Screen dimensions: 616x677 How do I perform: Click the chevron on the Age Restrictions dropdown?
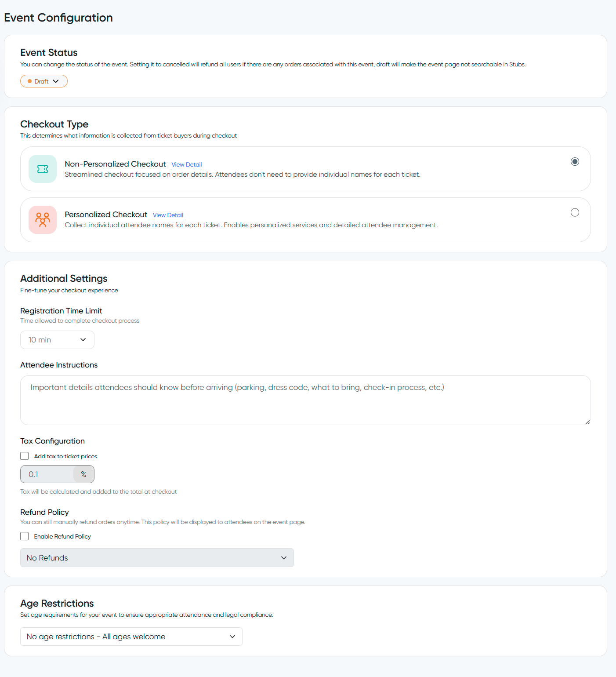click(232, 636)
